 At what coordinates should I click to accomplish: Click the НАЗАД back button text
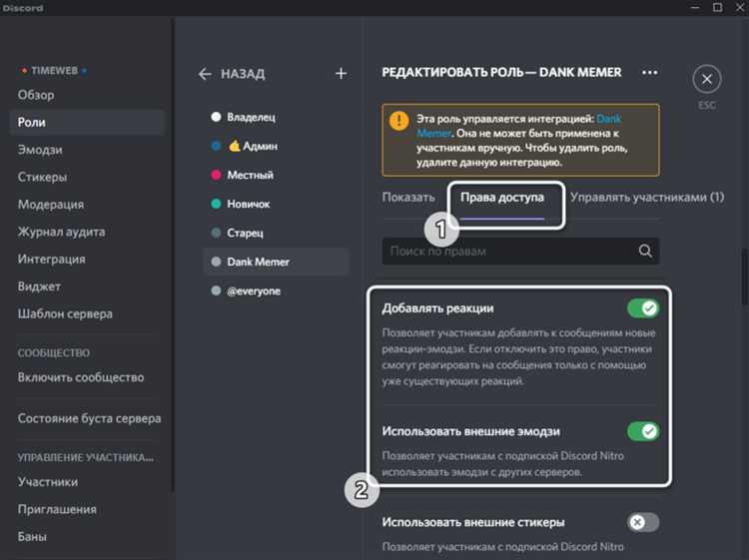(x=243, y=74)
